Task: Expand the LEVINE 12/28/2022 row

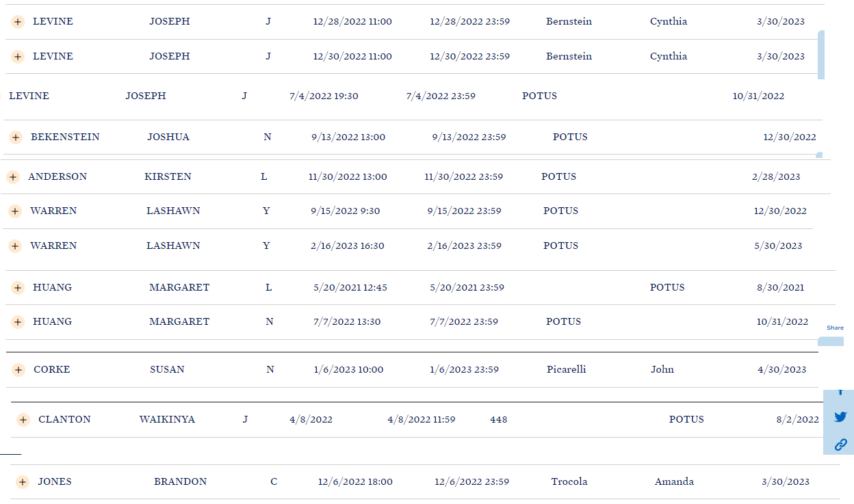Action: point(18,22)
